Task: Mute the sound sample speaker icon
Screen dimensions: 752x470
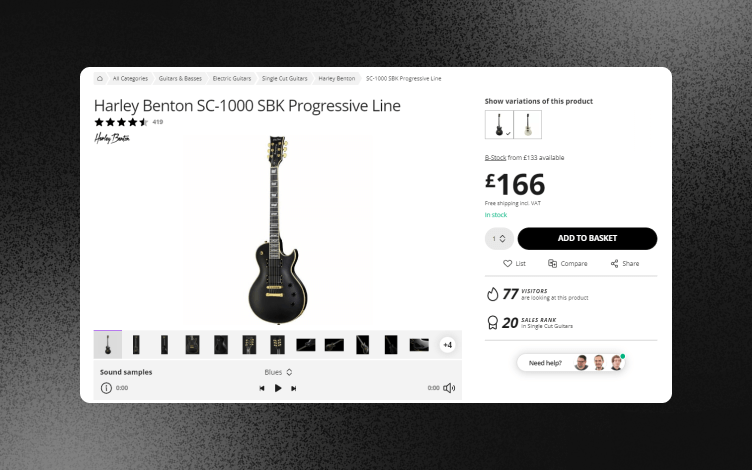Action: (449, 388)
